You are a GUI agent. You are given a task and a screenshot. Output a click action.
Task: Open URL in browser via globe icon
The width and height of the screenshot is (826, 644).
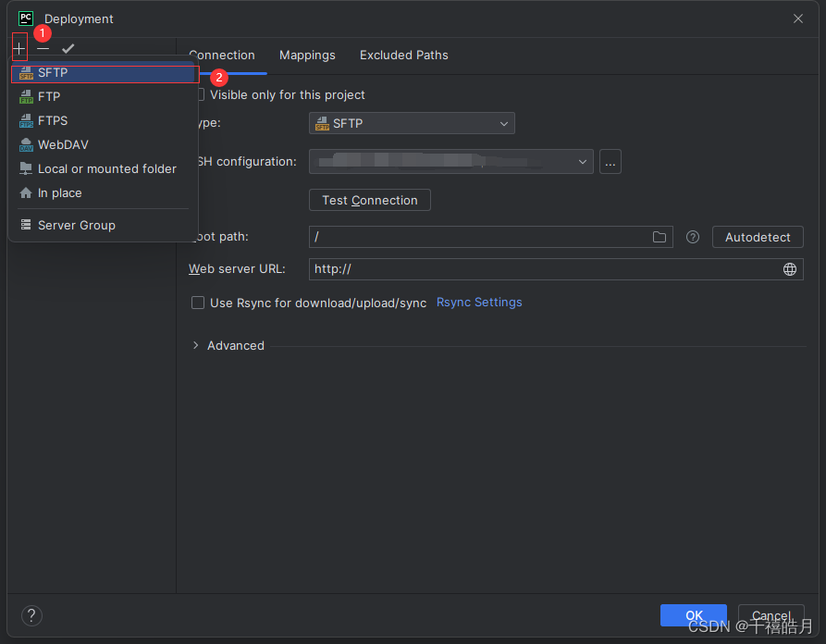pyautogui.click(x=790, y=269)
